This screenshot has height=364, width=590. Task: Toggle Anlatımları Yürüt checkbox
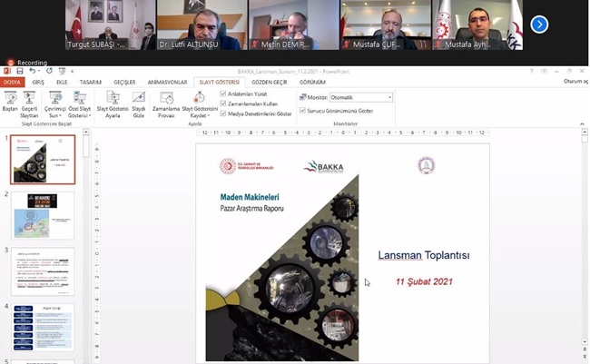224,93
